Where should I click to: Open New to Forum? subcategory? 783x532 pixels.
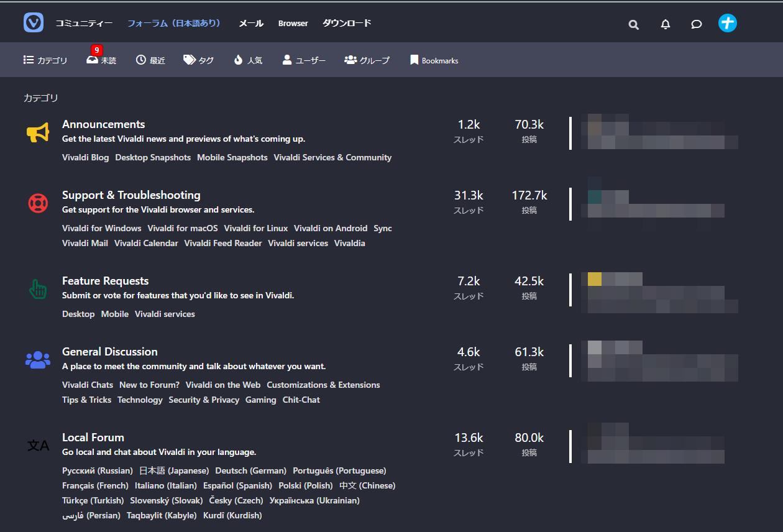point(149,385)
